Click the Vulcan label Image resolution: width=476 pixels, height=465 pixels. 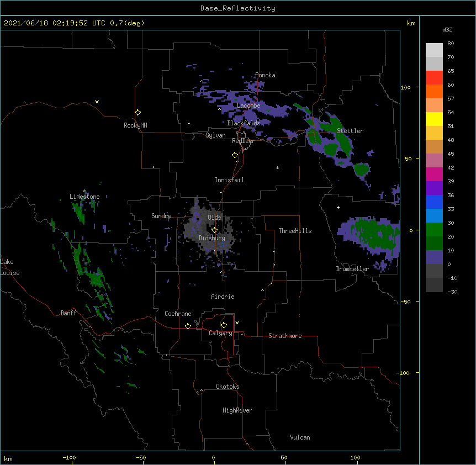[x=300, y=437]
